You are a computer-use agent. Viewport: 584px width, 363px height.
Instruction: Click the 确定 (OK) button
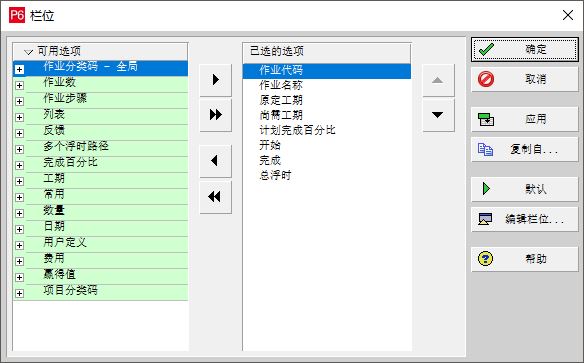tap(524, 49)
